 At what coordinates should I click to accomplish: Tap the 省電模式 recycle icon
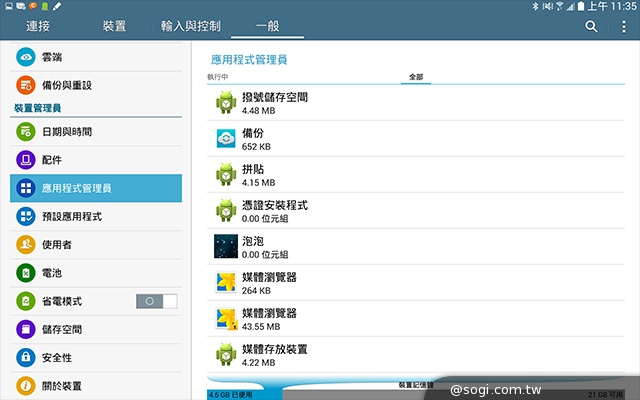point(26,301)
